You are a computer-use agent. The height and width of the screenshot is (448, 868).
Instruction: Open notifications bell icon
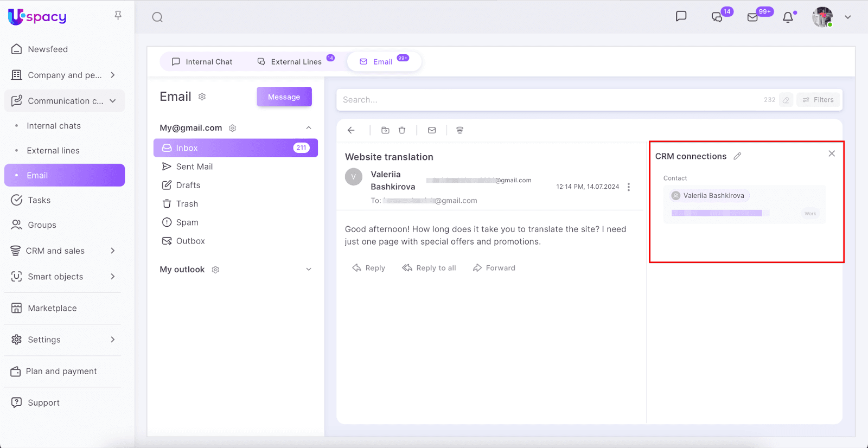788,17
